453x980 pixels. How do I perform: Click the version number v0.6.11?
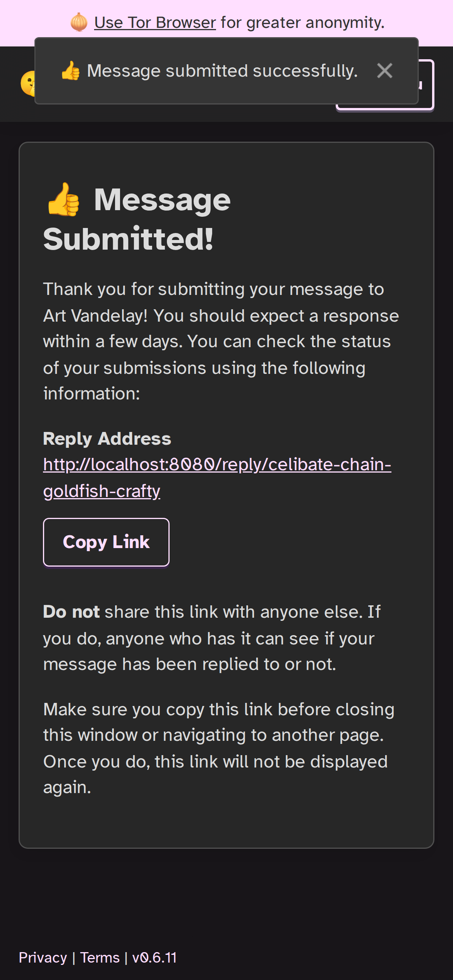tap(154, 957)
